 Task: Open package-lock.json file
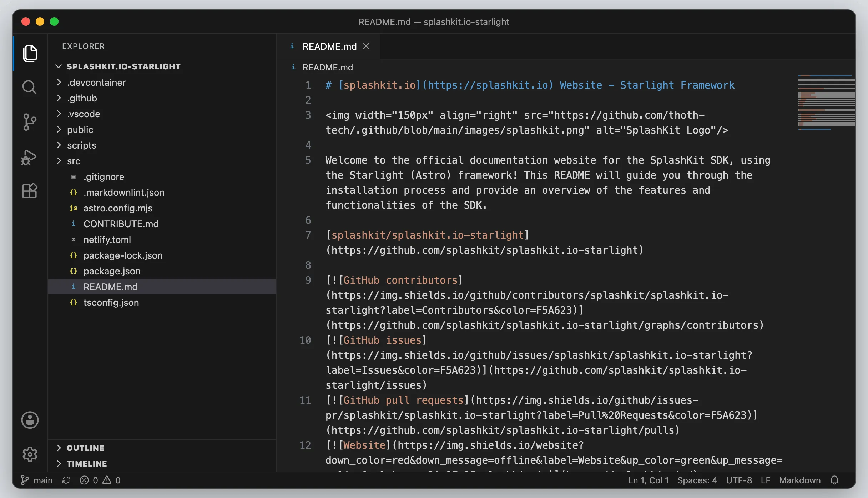pos(162,255)
